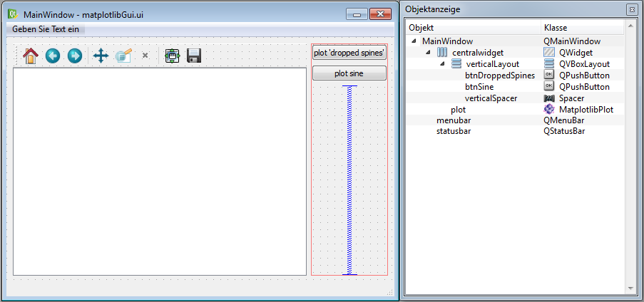The height and width of the screenshot is (302, 644).
Task: Collapse the MainWindow tree node
Action: click(416, 41)
